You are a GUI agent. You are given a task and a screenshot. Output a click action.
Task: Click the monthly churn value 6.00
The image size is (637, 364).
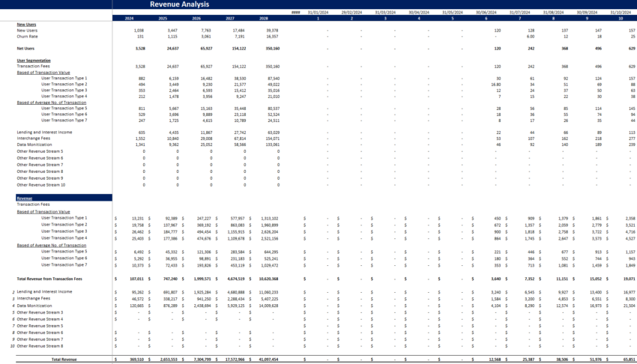pyautogui.click(x=531, y=37)
